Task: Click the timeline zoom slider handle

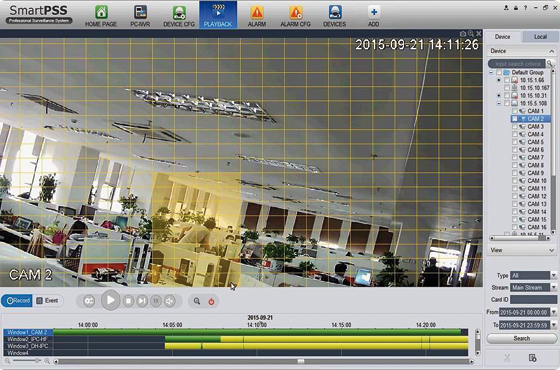Action: (37, 361)
